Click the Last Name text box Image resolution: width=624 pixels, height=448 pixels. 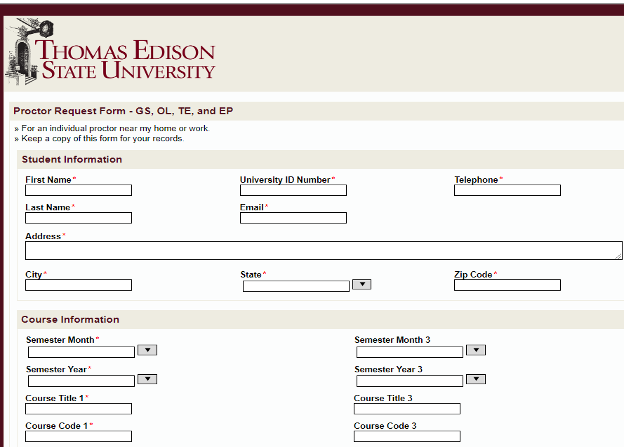(x=78, y=218)
